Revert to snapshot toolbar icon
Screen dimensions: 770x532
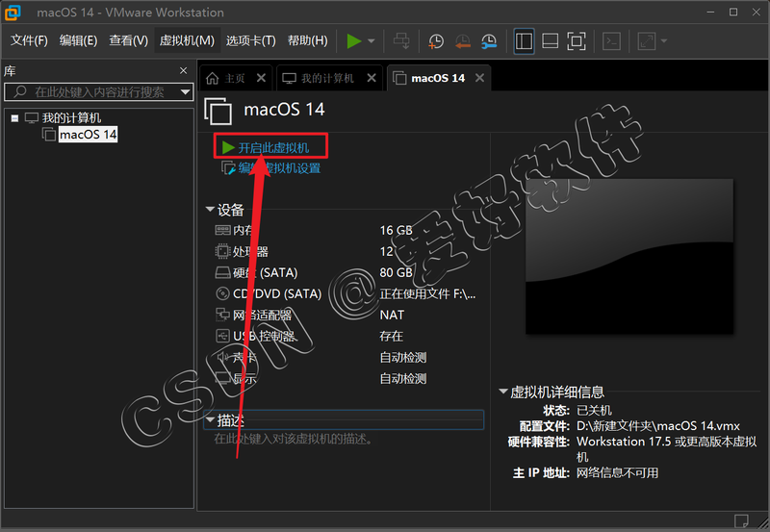click(463, 41)
